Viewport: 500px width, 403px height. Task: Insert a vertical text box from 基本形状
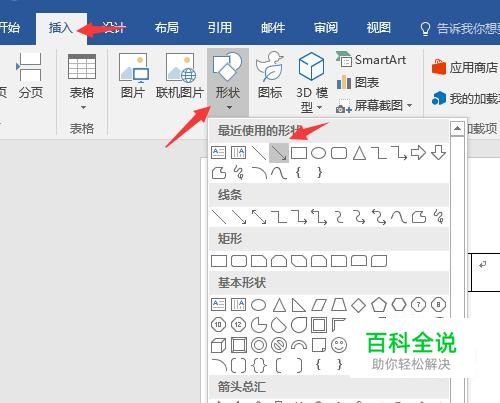[x=239, y=305]
